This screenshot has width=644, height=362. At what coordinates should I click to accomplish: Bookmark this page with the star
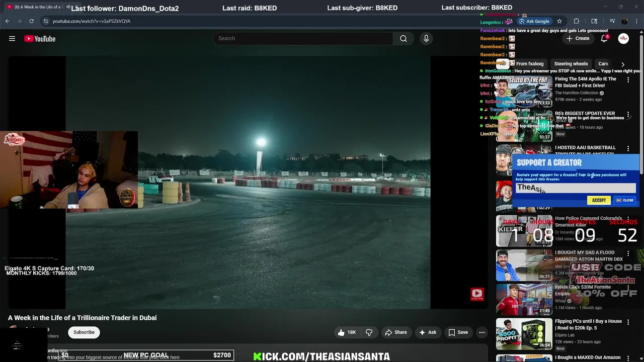559,21
